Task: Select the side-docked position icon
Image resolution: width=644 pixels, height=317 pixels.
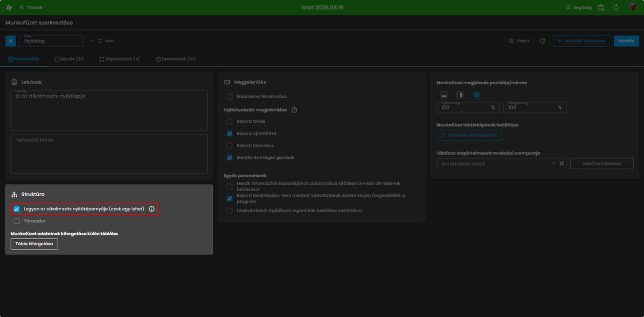Action: coord(460,95)
